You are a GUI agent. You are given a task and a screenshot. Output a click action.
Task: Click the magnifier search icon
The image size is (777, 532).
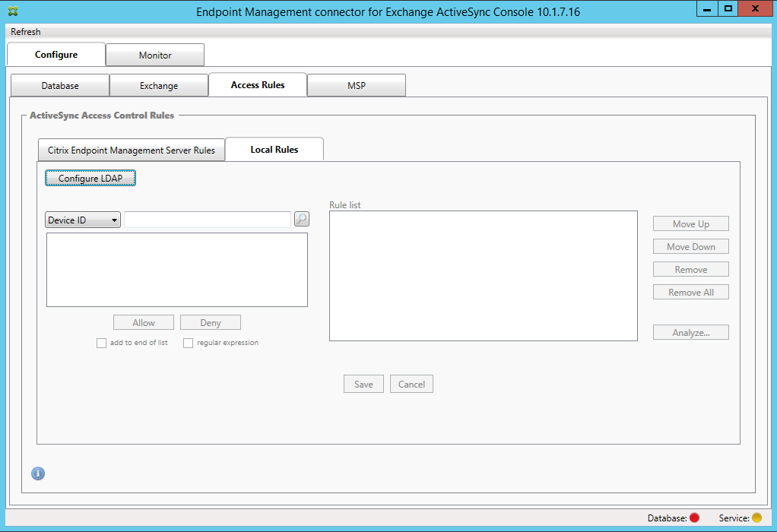[x=302, y=220]
